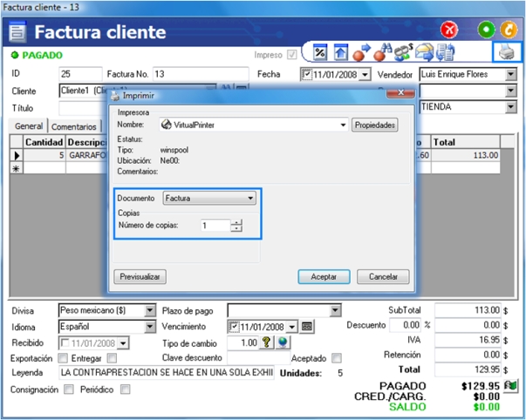This screenshot has height=420, width=526.
Task: Click the Número de copias input field
Action: pyautogui.click(x=214, y=226)
